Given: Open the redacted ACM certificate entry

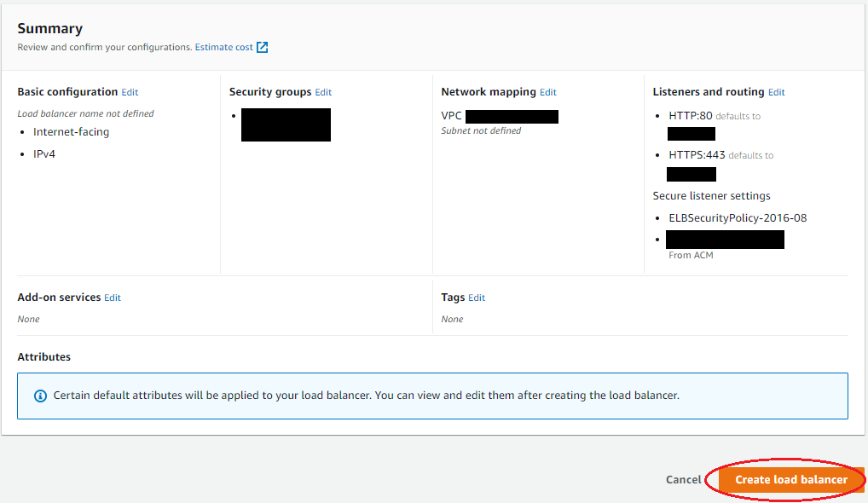Looking at the screenshot, I should click(x=725, y=240).
